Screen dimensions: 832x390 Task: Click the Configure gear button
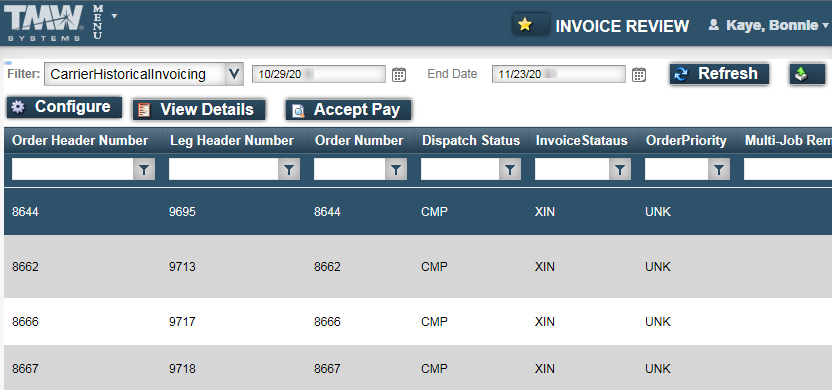point(64,107)
